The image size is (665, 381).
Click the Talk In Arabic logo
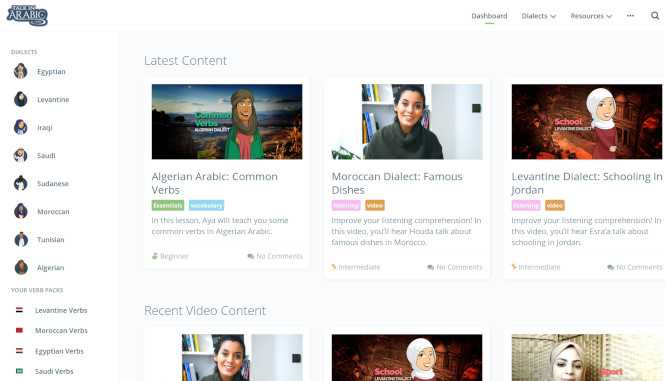coord(27,15)
